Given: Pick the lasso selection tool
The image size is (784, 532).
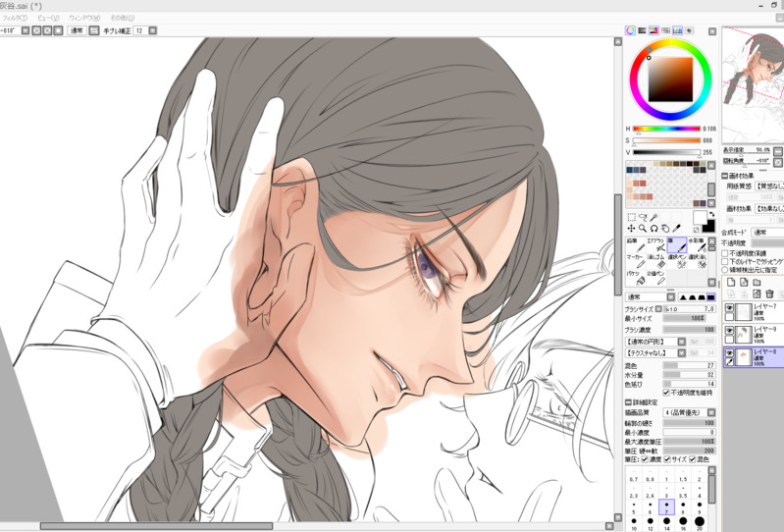Looking at the screenshot, I should (643, 217).
